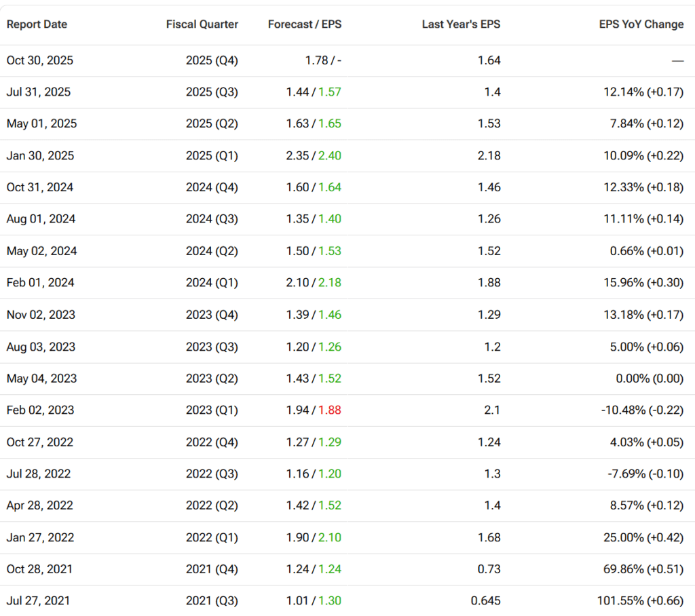
Task: Click the 0.645 last year's EPS value
Action: [x=485, y=600]
